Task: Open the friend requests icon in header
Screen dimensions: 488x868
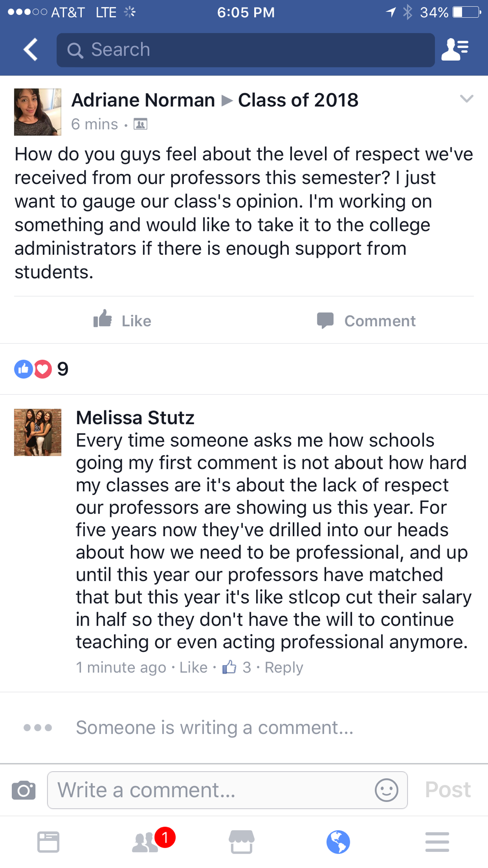Action: (x=455, y=50)
